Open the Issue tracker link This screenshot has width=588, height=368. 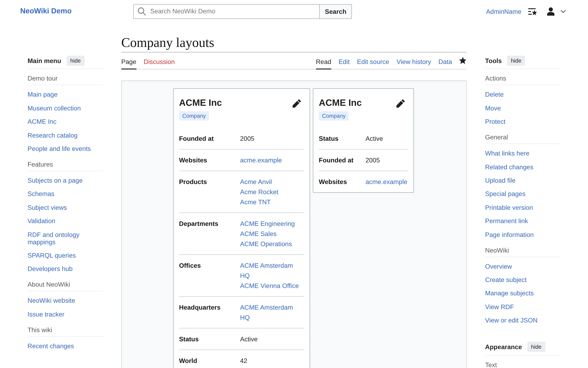[x=46, y=314]
